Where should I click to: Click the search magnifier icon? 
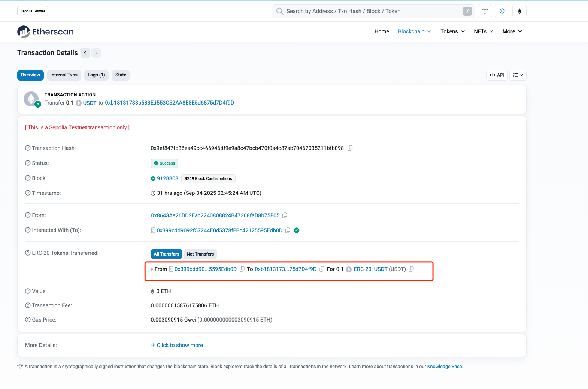pyautogui.click(x=280, y=11)
